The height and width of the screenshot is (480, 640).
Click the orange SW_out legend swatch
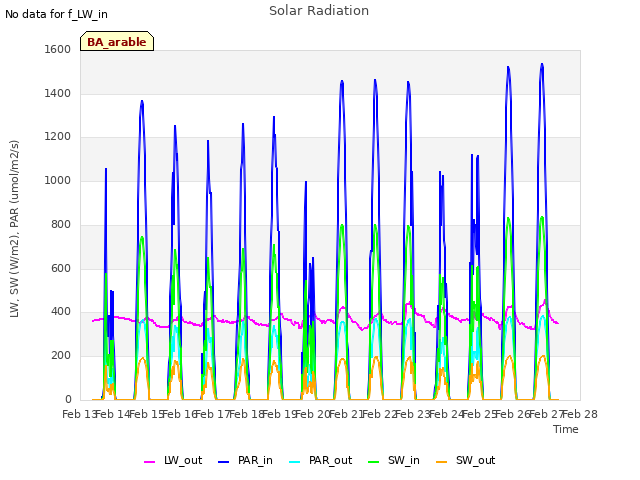click(x=442, y=462)
